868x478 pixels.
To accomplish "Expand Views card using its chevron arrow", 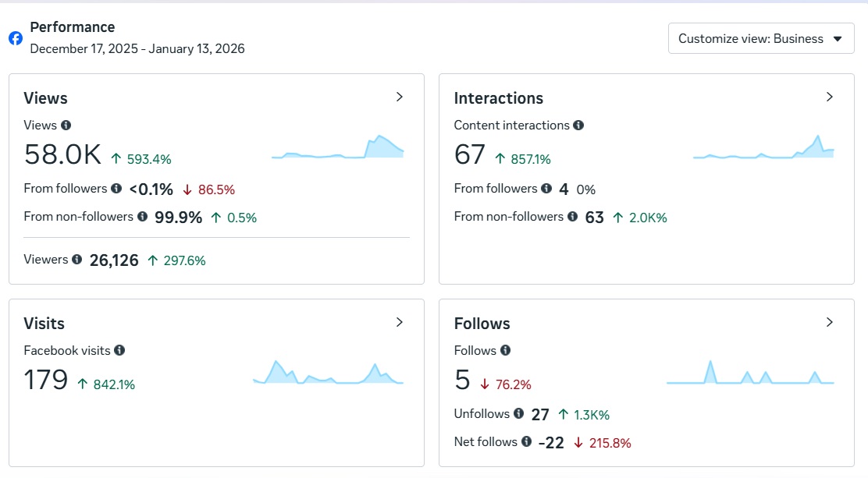I will click(400, 97).
